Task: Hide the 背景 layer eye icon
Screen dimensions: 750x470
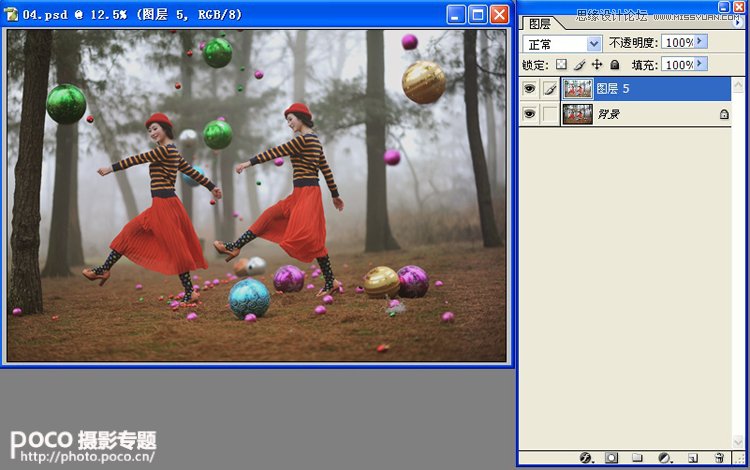Action: [x=529, y=114]
